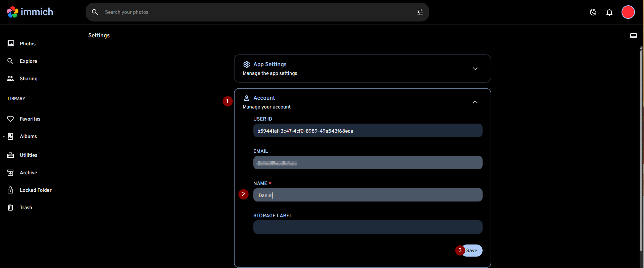The width and height of the screenshot is (644, 268).
Task: Open the notifications bell
Action: (x=609, y=12)
